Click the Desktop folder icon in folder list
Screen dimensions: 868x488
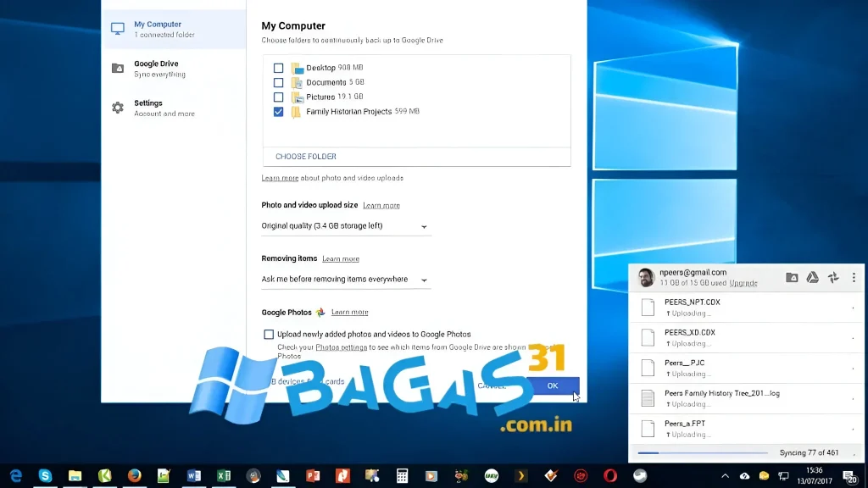click(x=298, y=68)
